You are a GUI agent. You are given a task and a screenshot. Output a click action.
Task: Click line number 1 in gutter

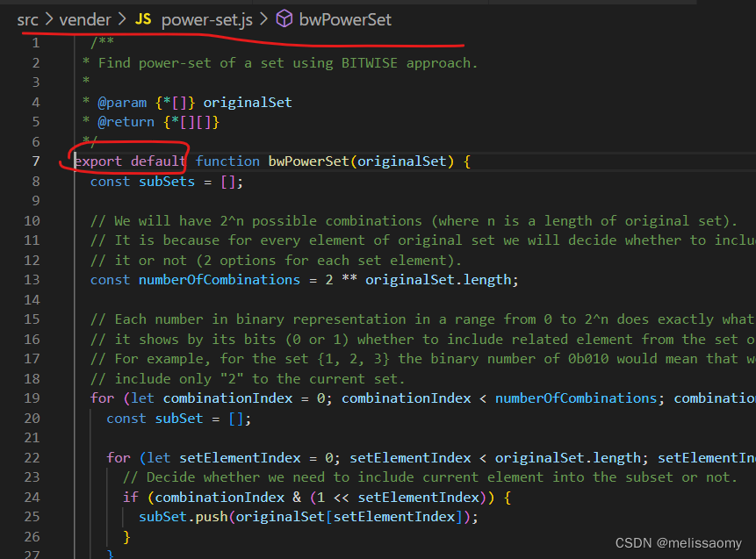pyautogui.click(x=36, y=43)
